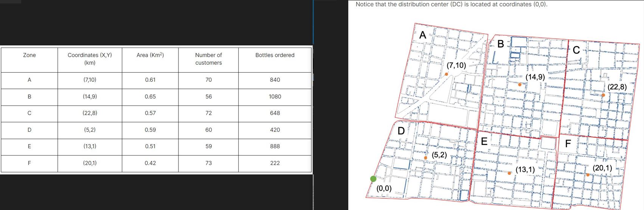Click customer count 56 for zone B

tap(208, 96)
